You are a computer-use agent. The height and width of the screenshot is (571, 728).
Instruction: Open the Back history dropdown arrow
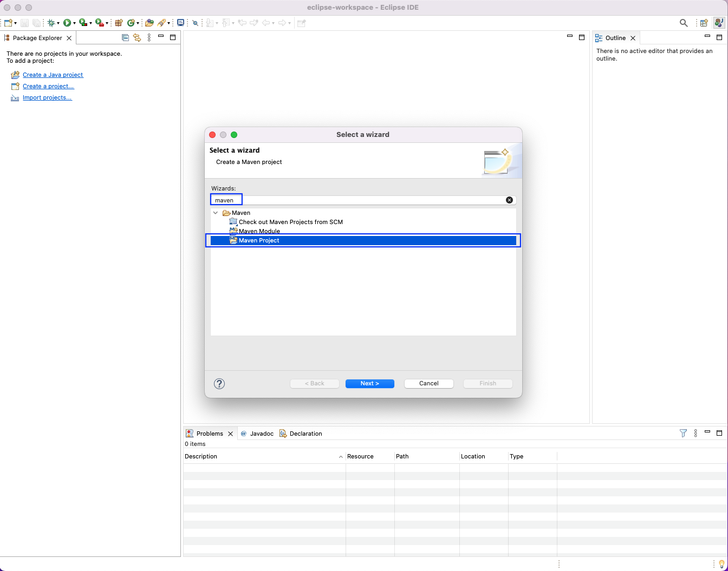pos(273,23)
